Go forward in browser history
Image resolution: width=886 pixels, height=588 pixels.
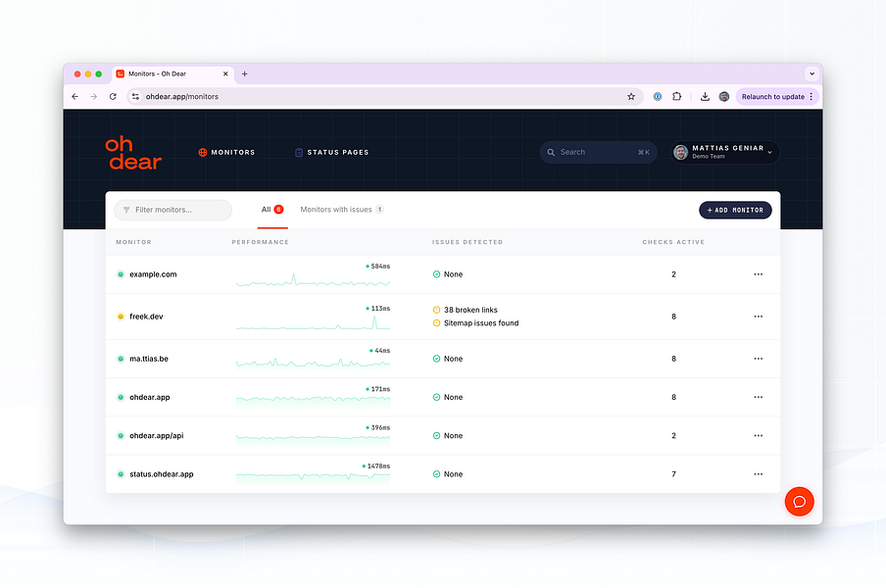[x=94, y=97]
